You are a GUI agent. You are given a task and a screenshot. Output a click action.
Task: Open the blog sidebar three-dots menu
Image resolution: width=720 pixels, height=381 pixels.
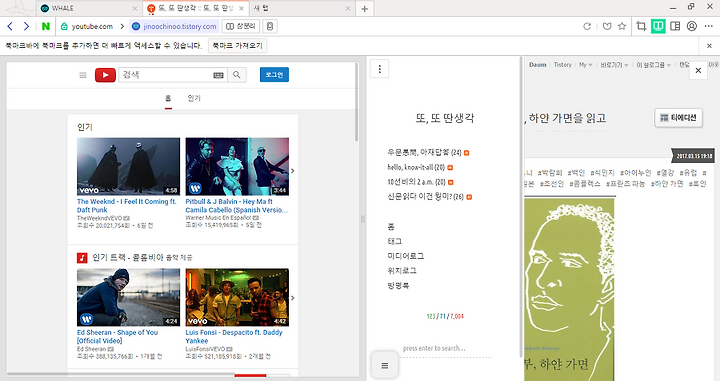click(x=379, y=69)
